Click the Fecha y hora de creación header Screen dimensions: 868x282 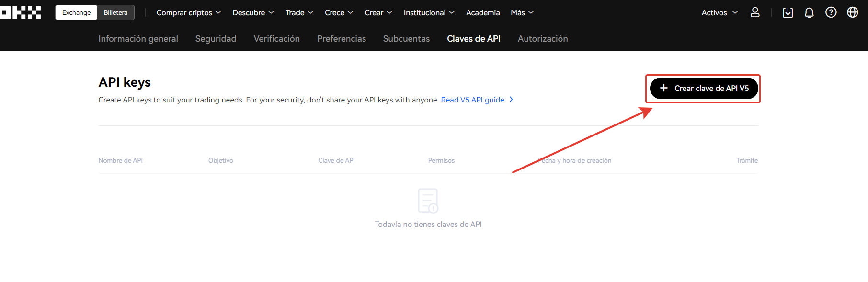tap(574, 160)
